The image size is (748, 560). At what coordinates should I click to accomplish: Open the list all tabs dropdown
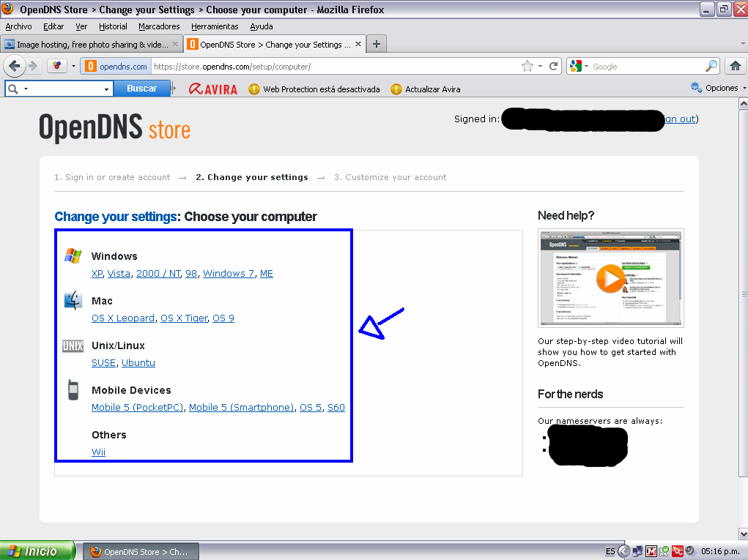click(x=743, y=44)
